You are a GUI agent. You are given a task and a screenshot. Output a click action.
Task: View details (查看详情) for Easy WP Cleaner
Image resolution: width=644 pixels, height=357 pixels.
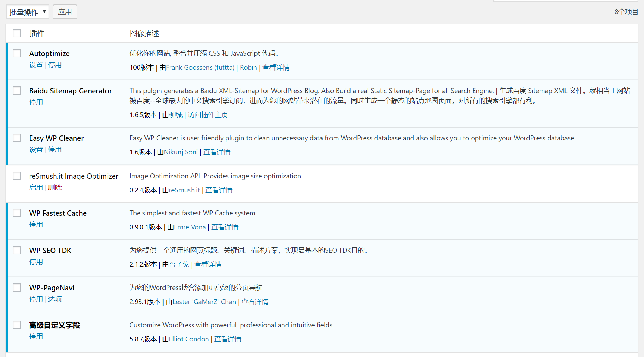(x=217, y=152)
